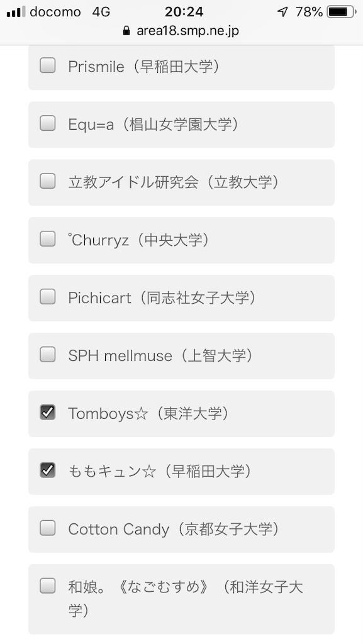The width and height of the screenshot is (363, 644).
Task: Tap the Tomboys☆（東洋大学） label text
Action: (150, 414)
